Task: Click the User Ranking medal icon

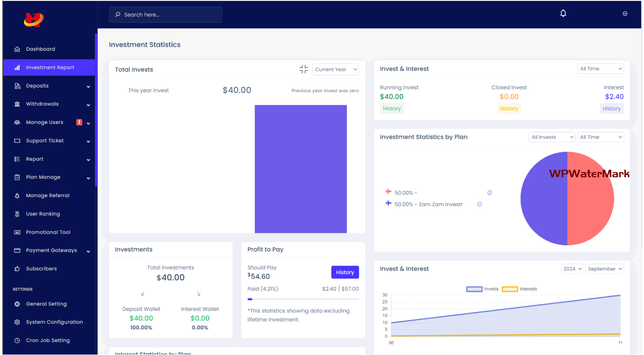Action: coord(17,214)
